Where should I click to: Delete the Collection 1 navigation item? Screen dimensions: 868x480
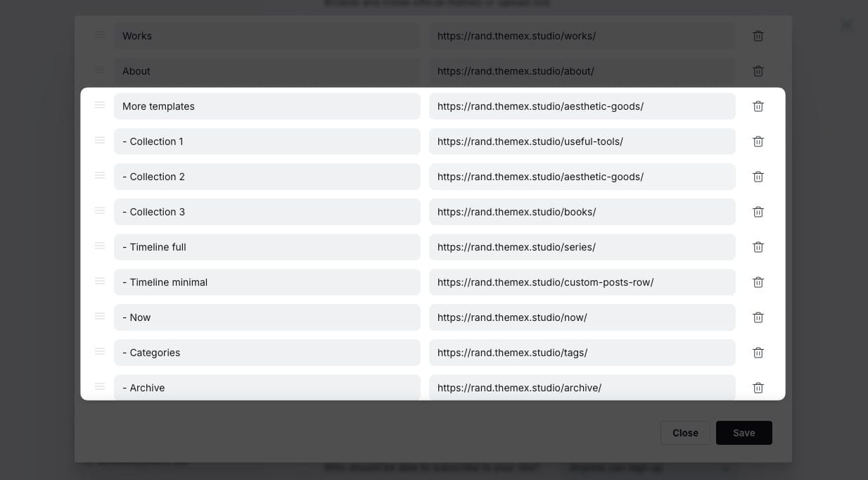(758, 141)
